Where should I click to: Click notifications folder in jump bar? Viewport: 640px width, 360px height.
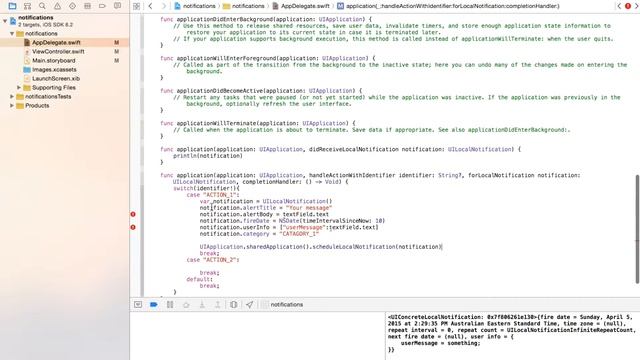(x=243, y=6)
